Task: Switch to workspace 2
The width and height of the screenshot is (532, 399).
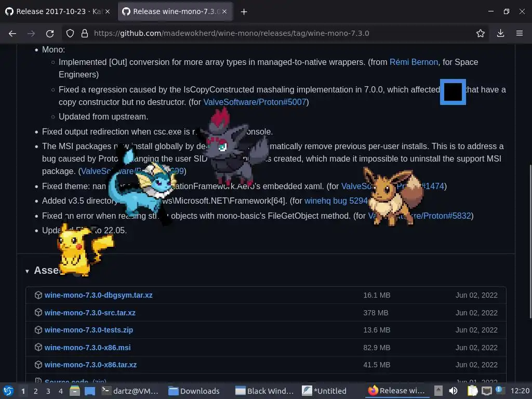Action: coord(36,391)
